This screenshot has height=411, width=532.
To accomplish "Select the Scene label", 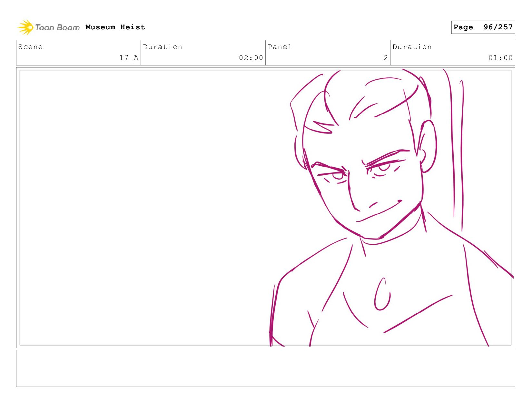I will [x=31, y=47].
